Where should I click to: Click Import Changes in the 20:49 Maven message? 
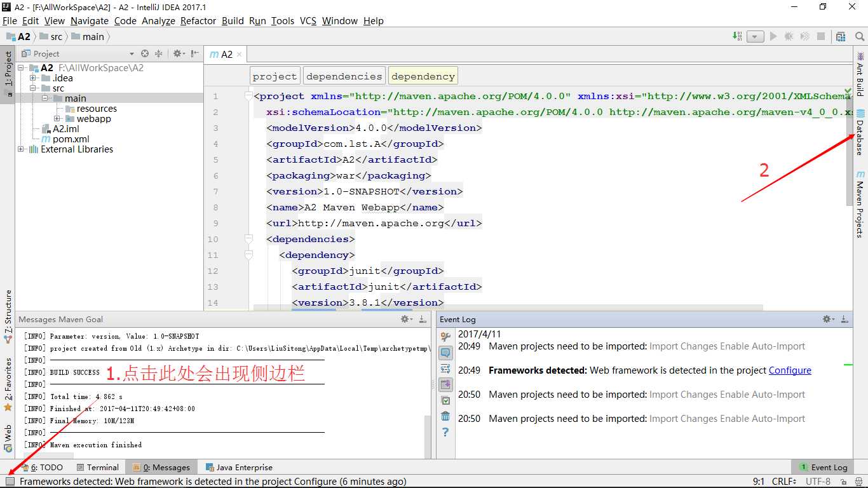coord(683,346)
